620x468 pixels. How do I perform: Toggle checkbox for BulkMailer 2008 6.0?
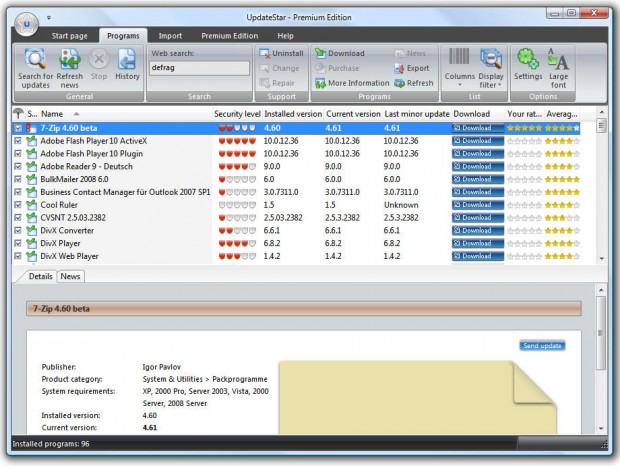pyautogui.click(x=18, y=179)
